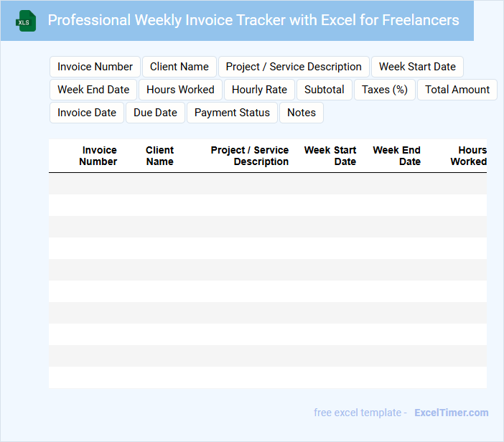Click the Week End Date tag

tap(93, 90)
